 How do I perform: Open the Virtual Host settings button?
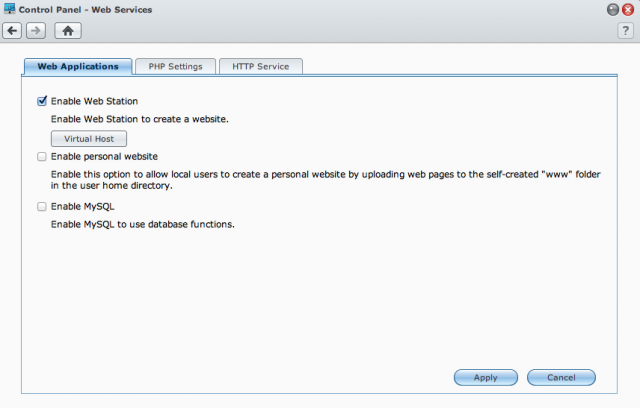tap(89, 139)
